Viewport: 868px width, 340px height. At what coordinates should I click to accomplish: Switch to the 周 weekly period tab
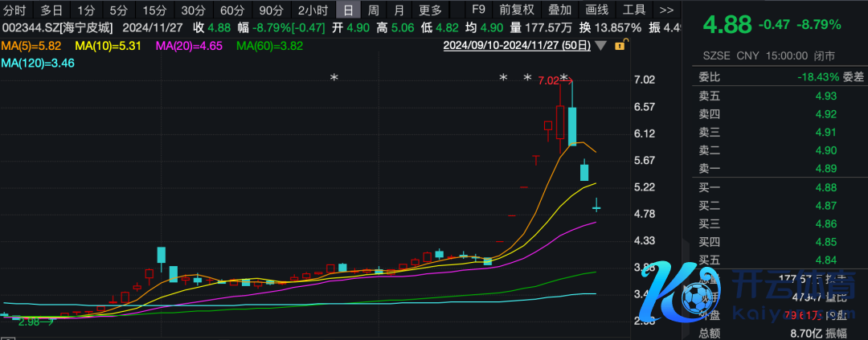pos(373,10)
